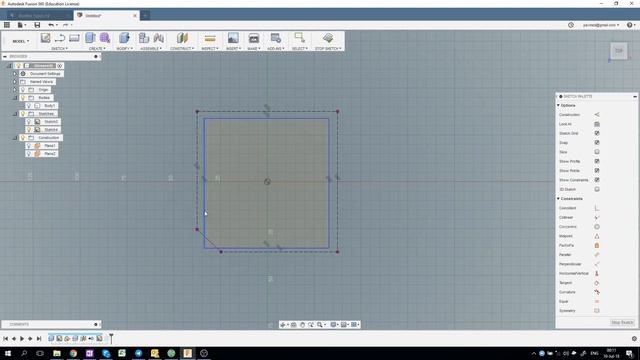This screenshot has height=360, width=640.
Task: Click the 3D Print icon above Make
Action: click(x=253, y=38)
